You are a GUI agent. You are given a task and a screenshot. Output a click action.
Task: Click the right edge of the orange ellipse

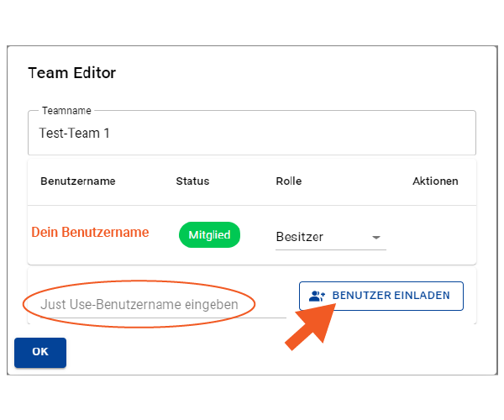255,304
